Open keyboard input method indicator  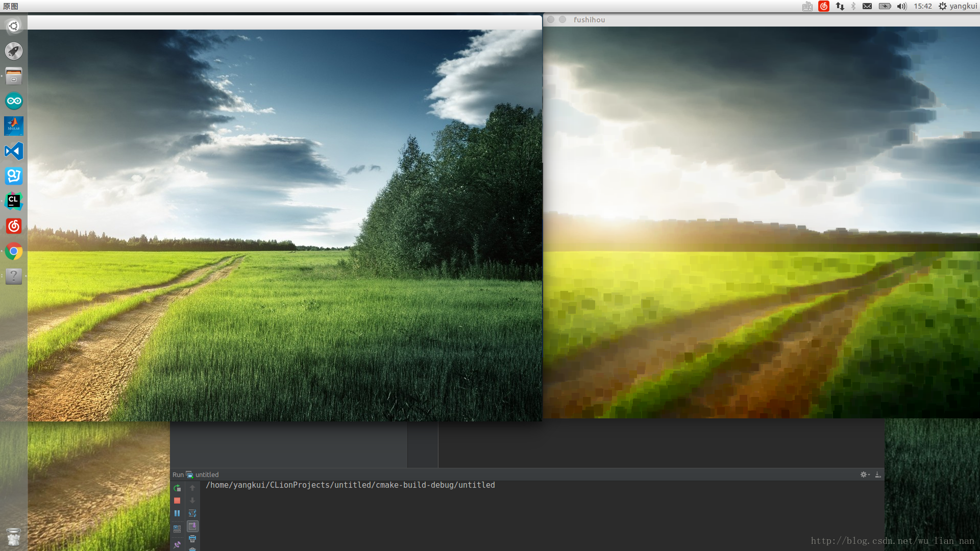807,6
